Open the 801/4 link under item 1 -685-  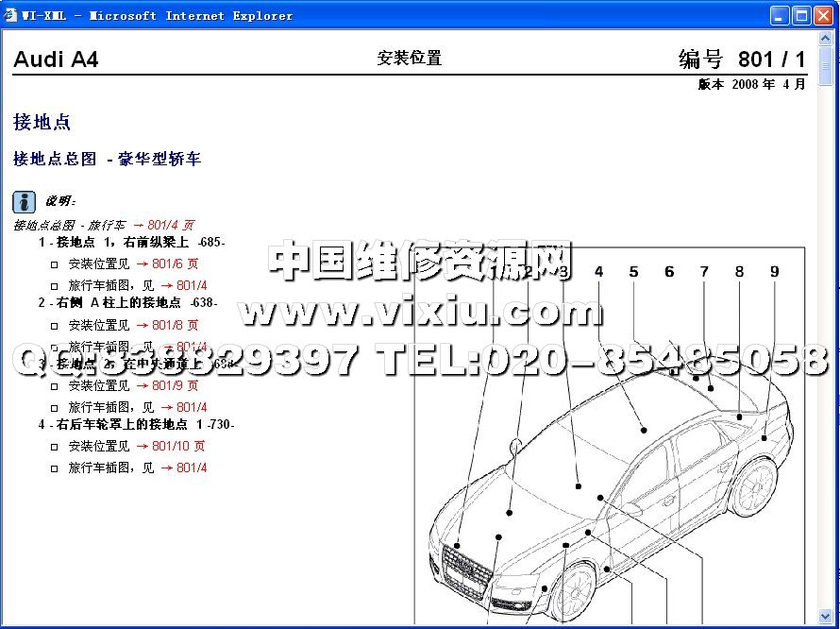[x=184, y=286]
